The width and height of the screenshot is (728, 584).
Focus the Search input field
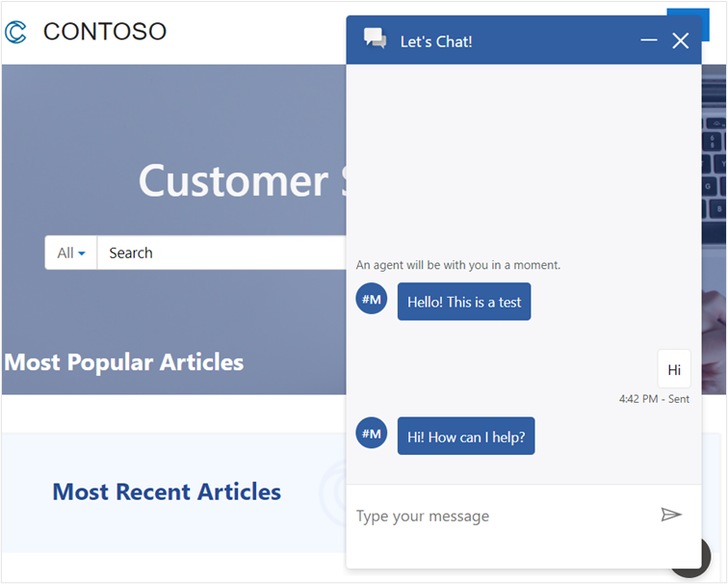pyautogui.click(x=221, y=252)
